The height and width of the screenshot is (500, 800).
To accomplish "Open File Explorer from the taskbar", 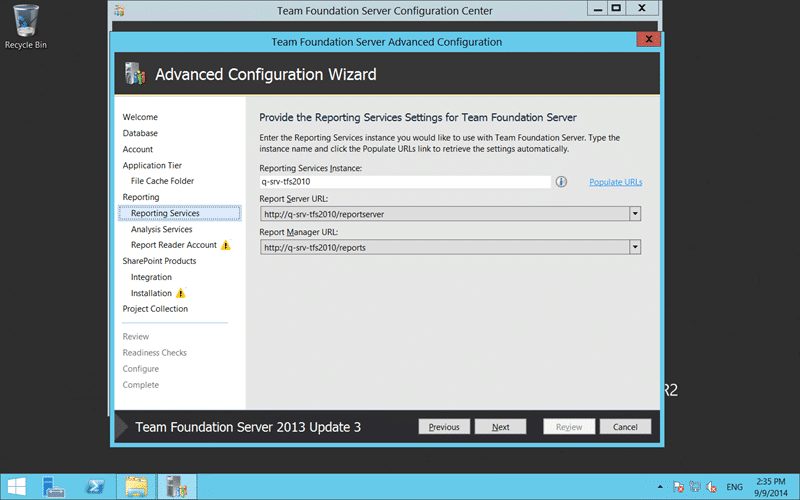I will point(136,487).
